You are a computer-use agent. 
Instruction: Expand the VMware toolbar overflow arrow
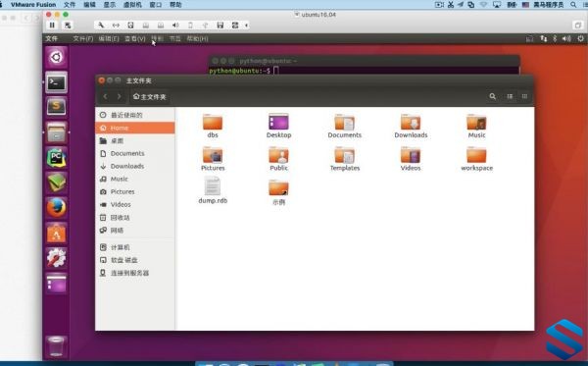[246, 26]
